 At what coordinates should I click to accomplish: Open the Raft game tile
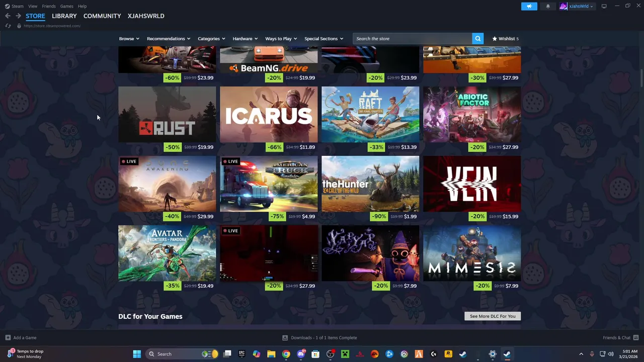pyautogui.click(x=370, y=114)
